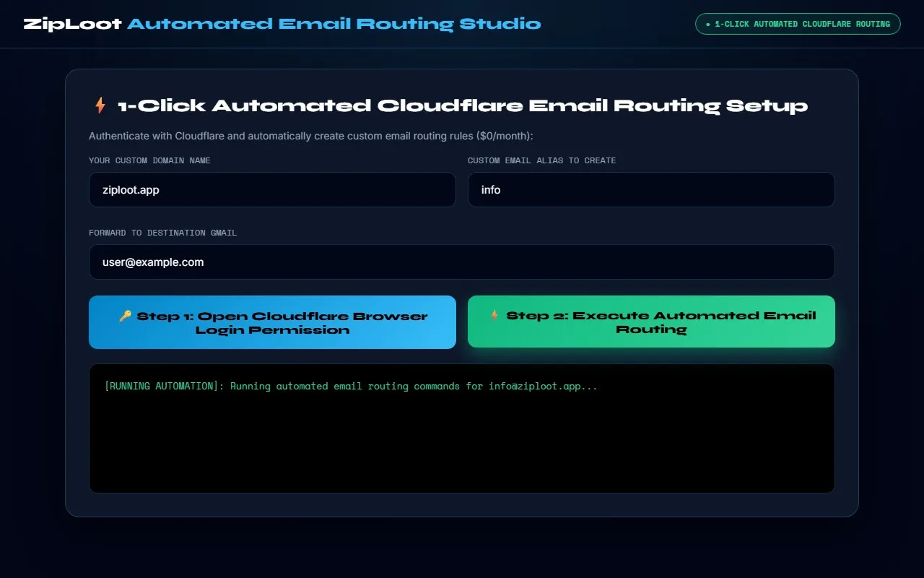Viewport: 924px width, 578px height.
Task: Select the destination Gmail forwarding field
Action: [462, 262]
